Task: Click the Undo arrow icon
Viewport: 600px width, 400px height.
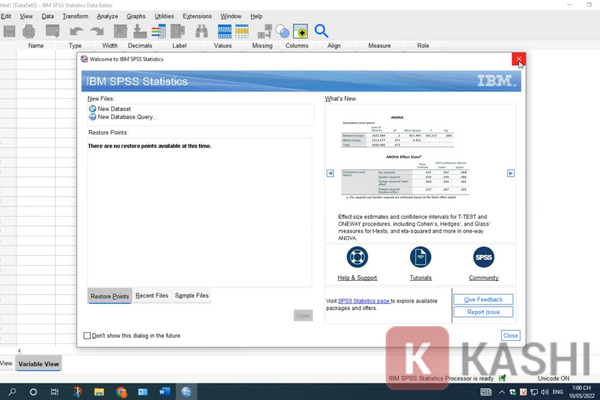Action: pos(77,31)
